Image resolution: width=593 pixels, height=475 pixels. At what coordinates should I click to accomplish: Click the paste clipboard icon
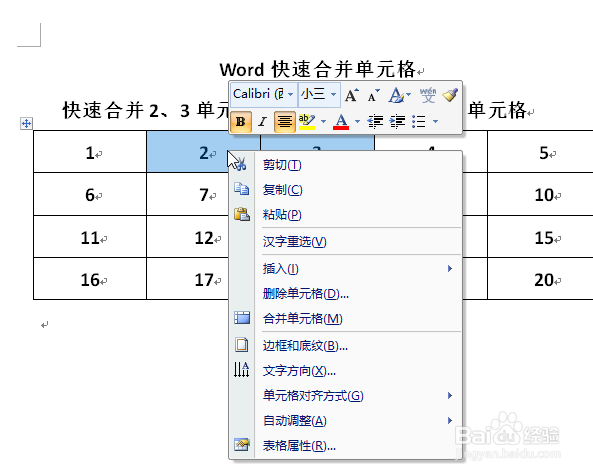click(x=242, y=214)
